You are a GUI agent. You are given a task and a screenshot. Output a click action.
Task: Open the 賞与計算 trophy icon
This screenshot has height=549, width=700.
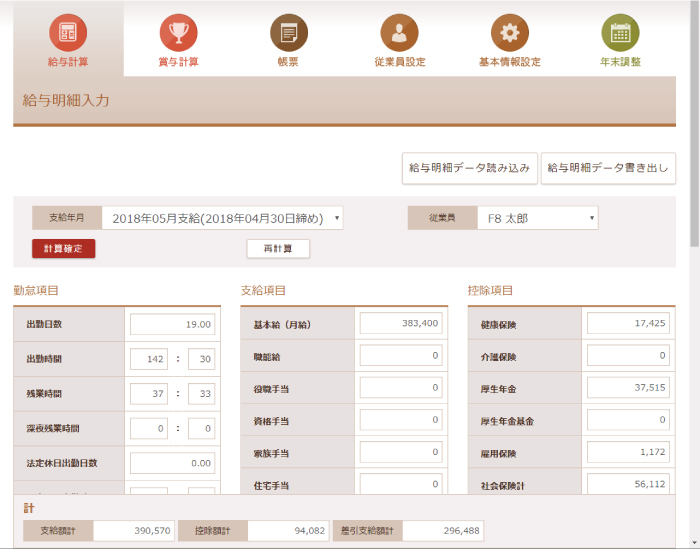178,33
